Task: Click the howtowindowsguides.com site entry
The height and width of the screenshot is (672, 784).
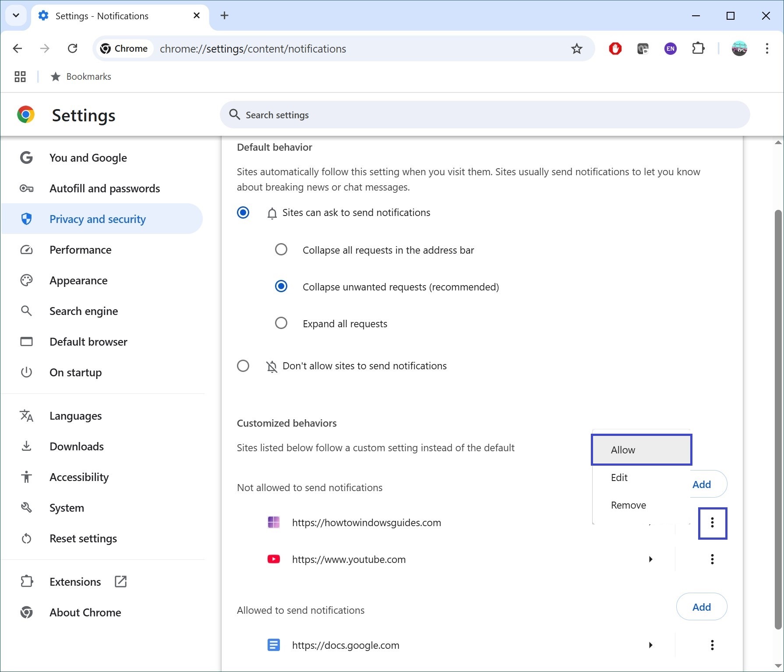Action: (x=366, y=523)
